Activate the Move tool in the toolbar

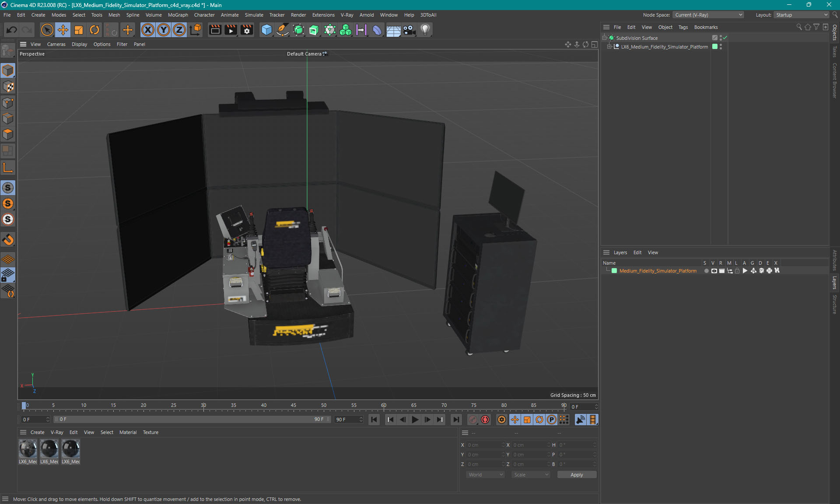pos(63,30)
